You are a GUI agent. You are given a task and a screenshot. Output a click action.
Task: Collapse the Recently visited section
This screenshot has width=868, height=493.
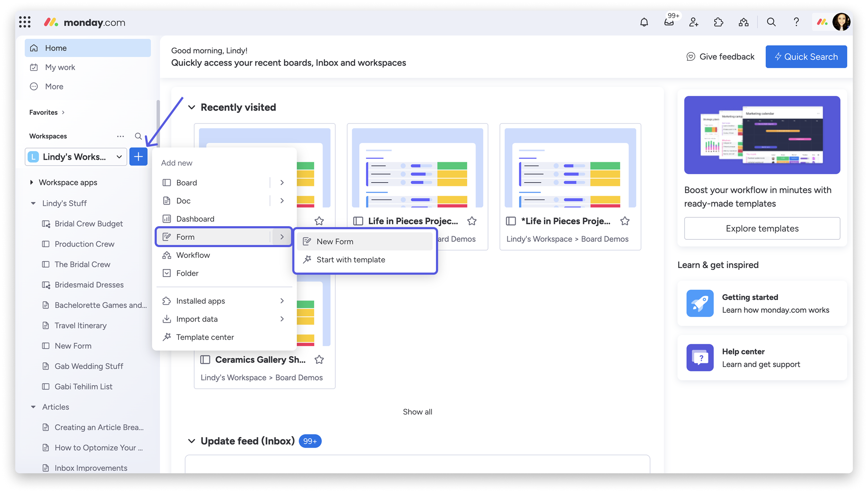pyautogui.click(x=192, y=107)
